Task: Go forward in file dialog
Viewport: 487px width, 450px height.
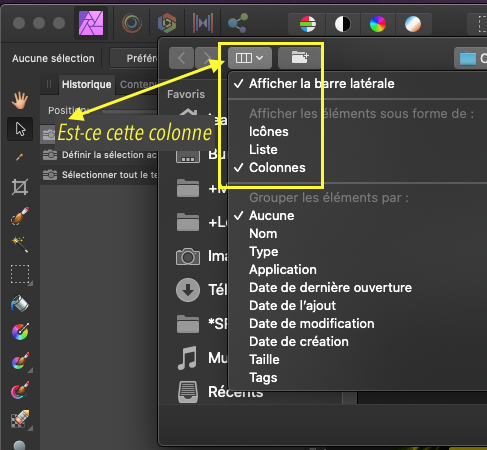Action: click(x=207, y=58)
